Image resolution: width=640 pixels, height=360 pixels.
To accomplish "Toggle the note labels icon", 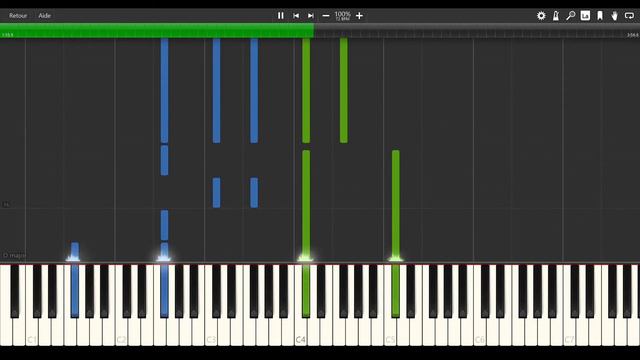I will [585, 16].
